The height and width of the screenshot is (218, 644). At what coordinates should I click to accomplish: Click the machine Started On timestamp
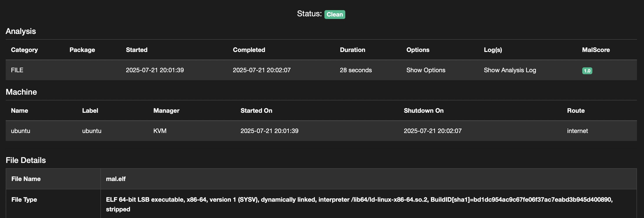point(269,131)
